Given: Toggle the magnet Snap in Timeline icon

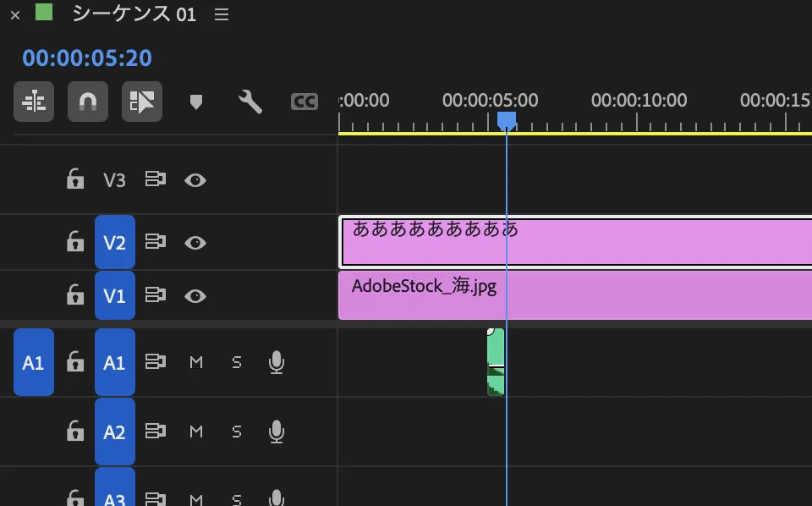Looking at the screenshot, I should point(87,102).
